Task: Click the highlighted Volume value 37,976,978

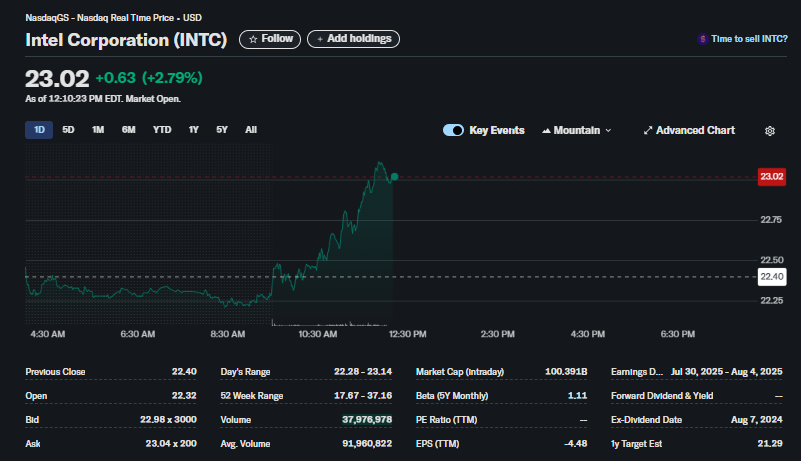Action: 367,420
